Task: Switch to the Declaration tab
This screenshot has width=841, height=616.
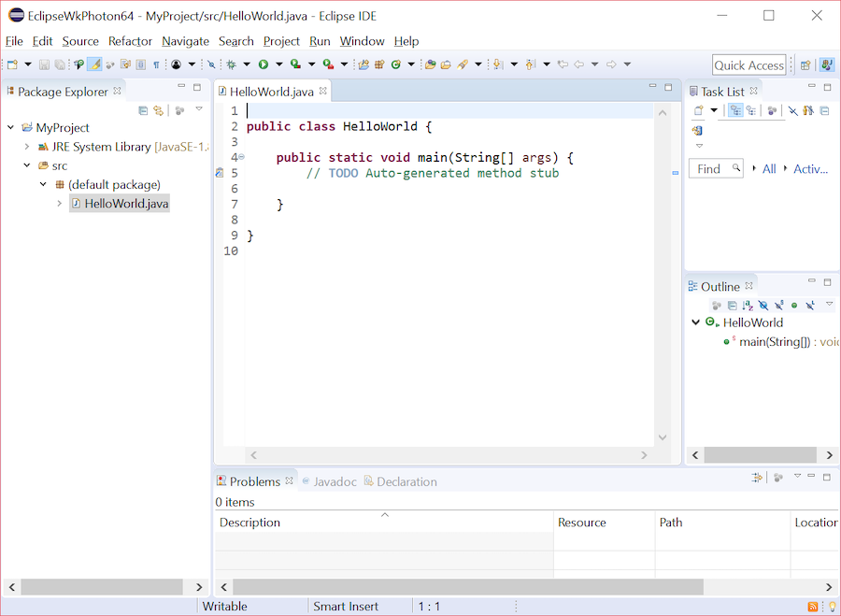Action: point(401,481)
